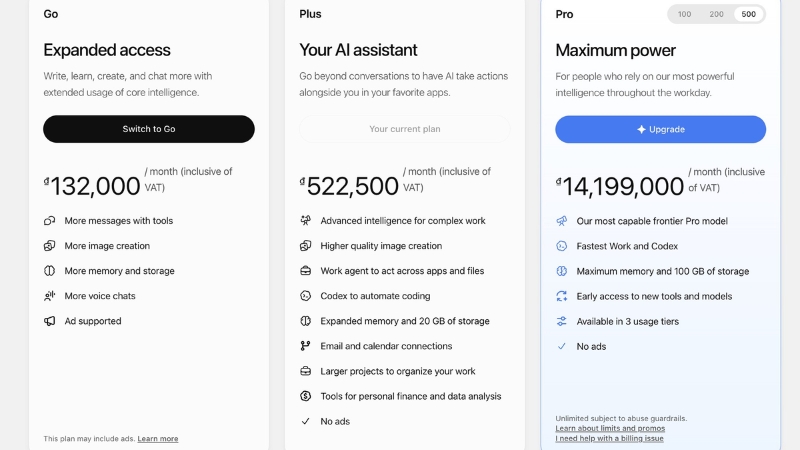Click the Switch to Go button
The width and height of the screenshot is (800, 450).
[x=149, y=129]
